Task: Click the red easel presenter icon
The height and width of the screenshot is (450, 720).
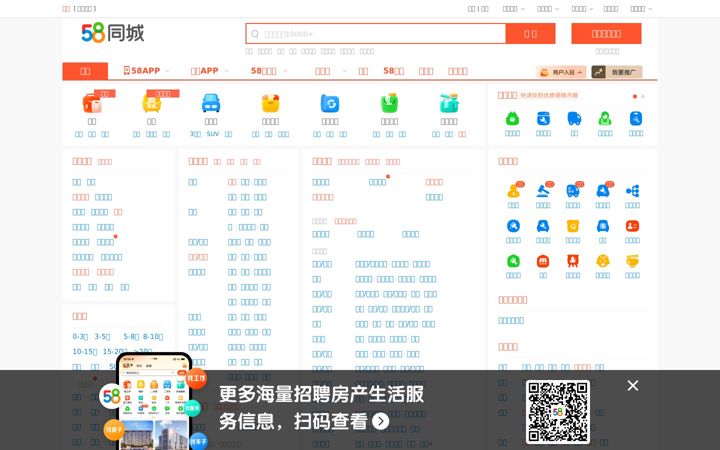Action: tap(573, 261)
